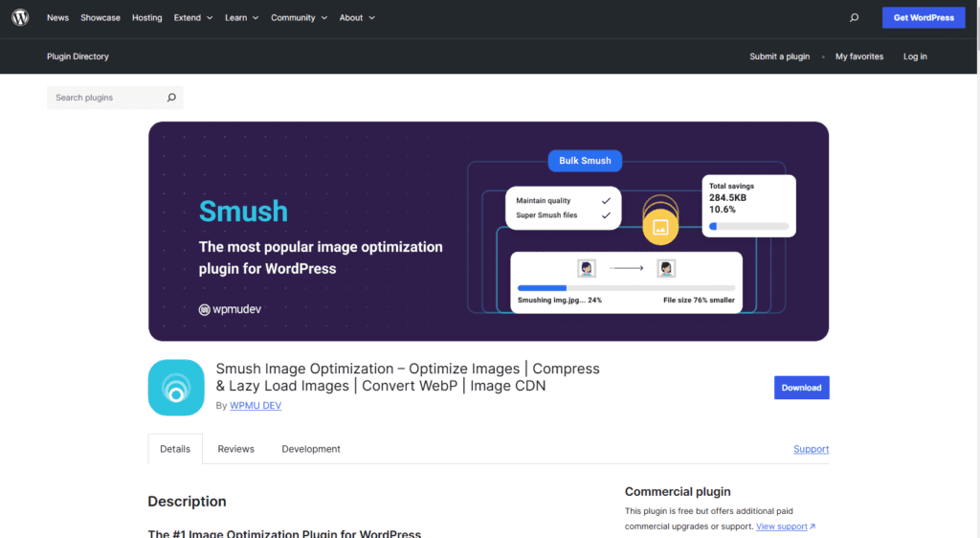Image resolution: width=980 pixels, height=538 pixels.
Task: Open the Showcase menu item
Action: point(100,17)
